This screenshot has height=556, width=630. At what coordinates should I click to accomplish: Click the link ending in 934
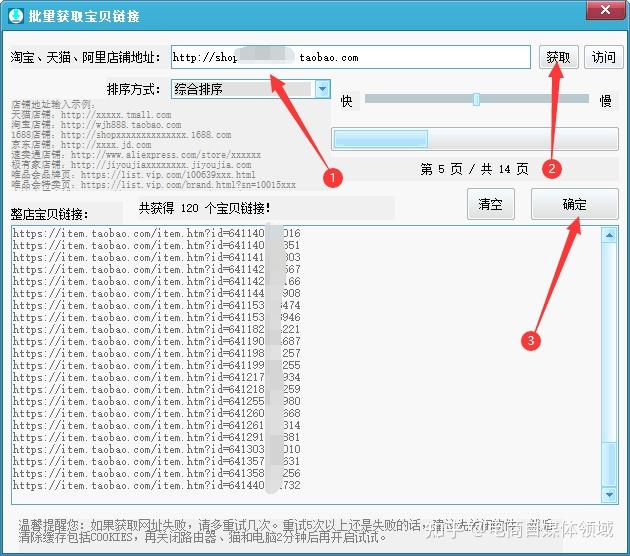click(x=157, y=377)
